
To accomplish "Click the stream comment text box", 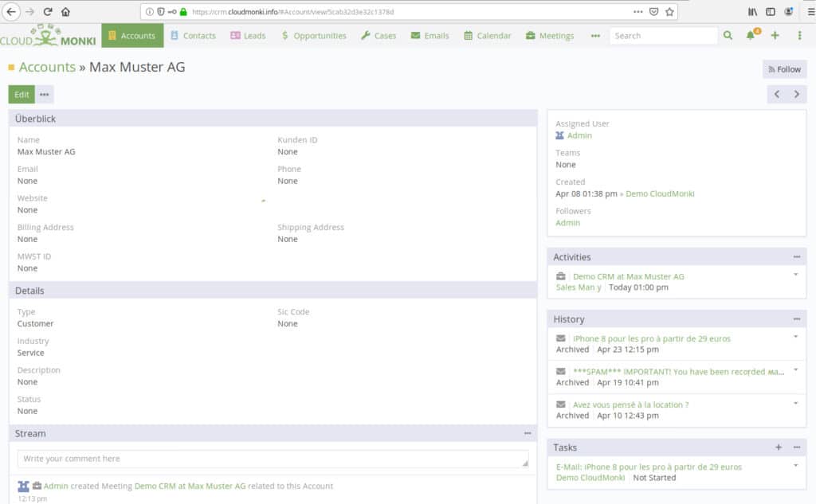I will point(273,459).
